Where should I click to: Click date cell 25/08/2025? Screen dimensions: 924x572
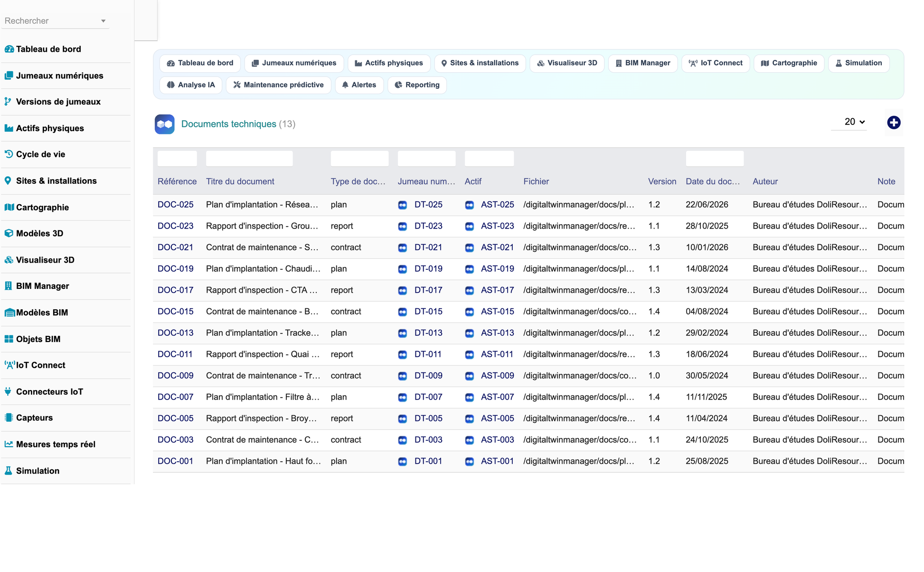click(x=707, y=461)
